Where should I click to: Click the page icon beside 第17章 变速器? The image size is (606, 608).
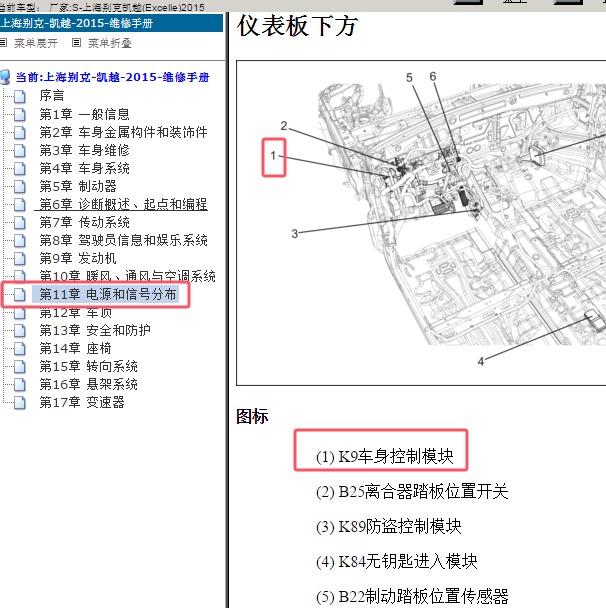pos(20,403)
